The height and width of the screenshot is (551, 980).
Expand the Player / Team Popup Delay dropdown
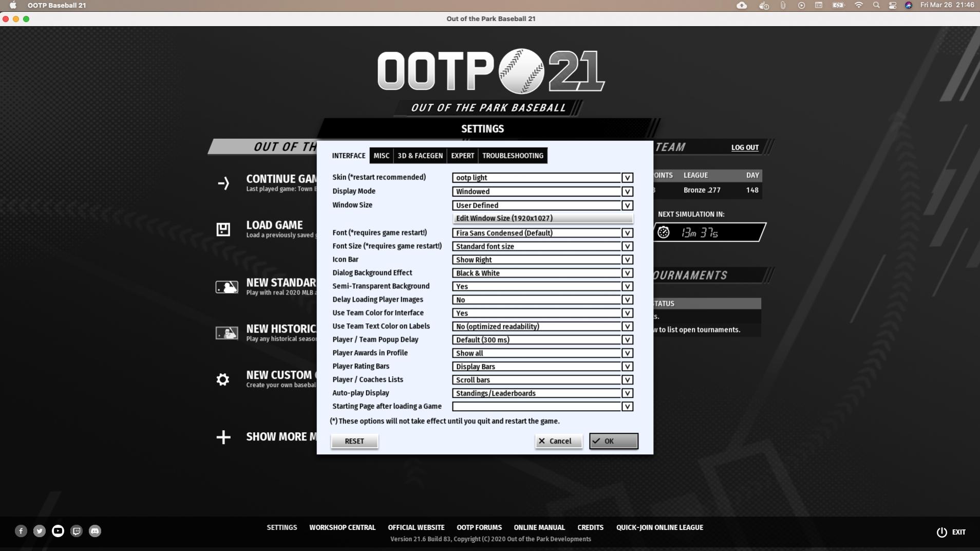(x=627, y=340)
